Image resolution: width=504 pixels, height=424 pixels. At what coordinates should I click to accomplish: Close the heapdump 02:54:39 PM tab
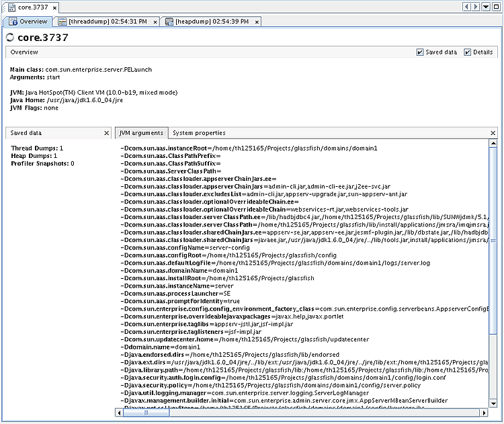[259, 22]
